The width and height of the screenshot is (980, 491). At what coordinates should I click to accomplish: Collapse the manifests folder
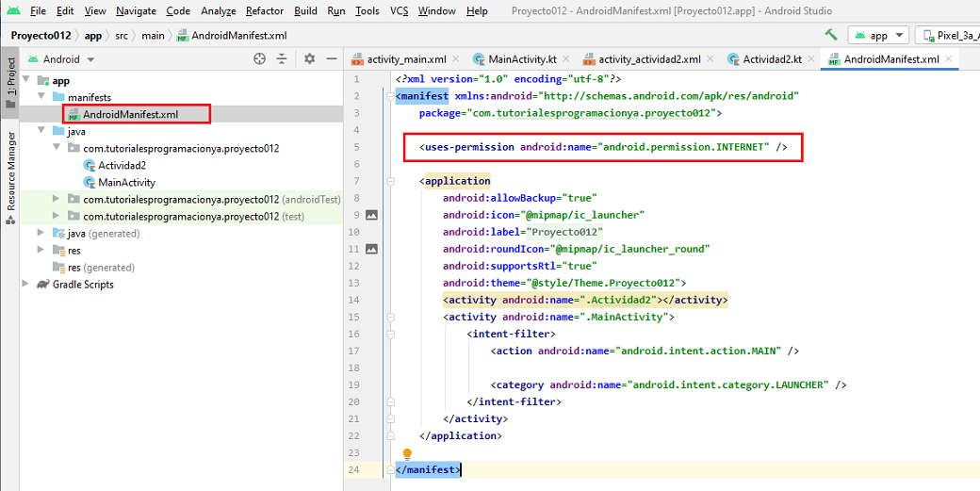(x=41, y=96)
